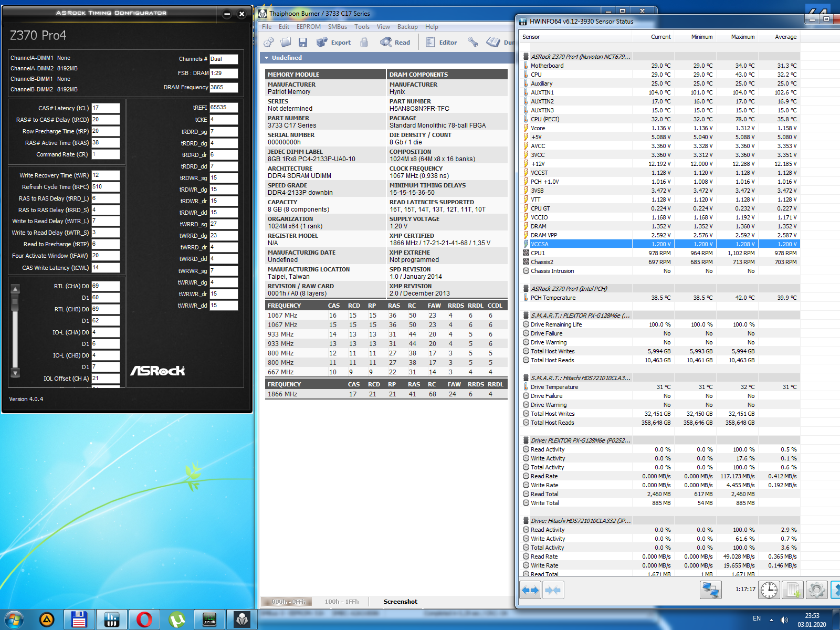The width and height of the screenshot is (840, 630).
Task: Open the Edit menu in Thaiphoon Burner
Action: pyautogui.click(x=284, y=27)
